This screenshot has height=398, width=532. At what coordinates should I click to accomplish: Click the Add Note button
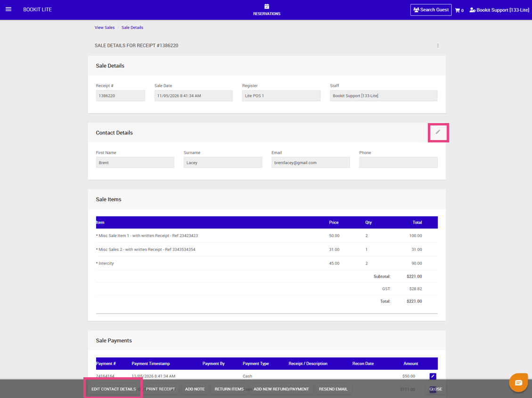click(195, 389)
